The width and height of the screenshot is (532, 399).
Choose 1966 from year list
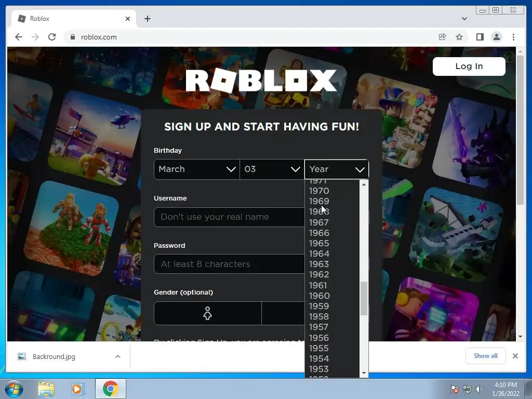332,233
